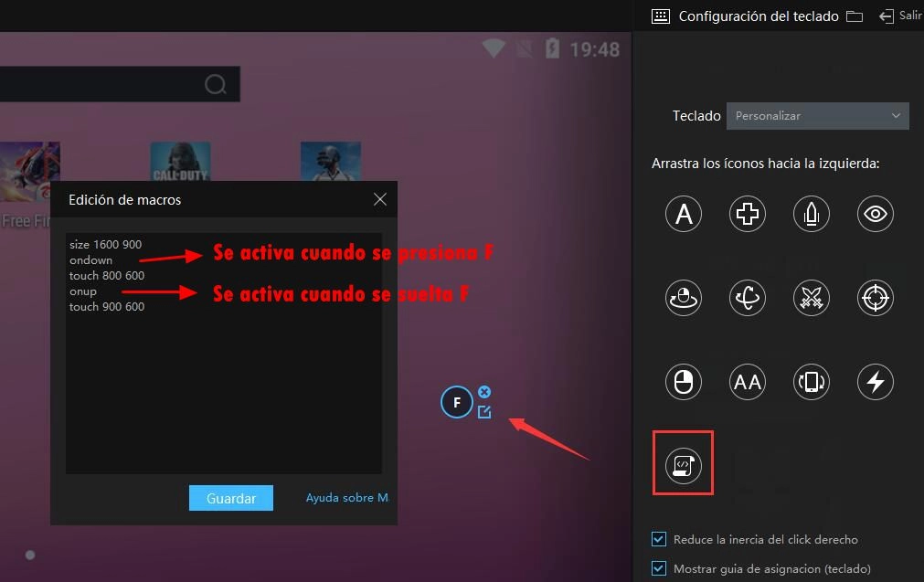Click the 'Edición de macros' title
924x582 pixels.
pyautogui.click(x=125, y=200)
